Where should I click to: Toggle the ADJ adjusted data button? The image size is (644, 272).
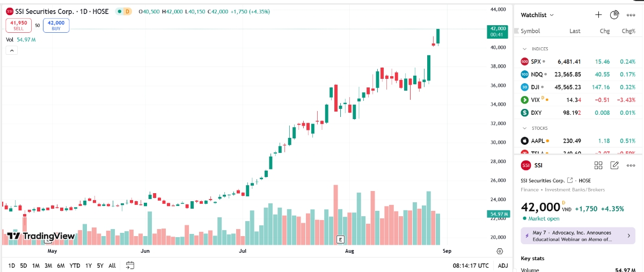point(502,266)
